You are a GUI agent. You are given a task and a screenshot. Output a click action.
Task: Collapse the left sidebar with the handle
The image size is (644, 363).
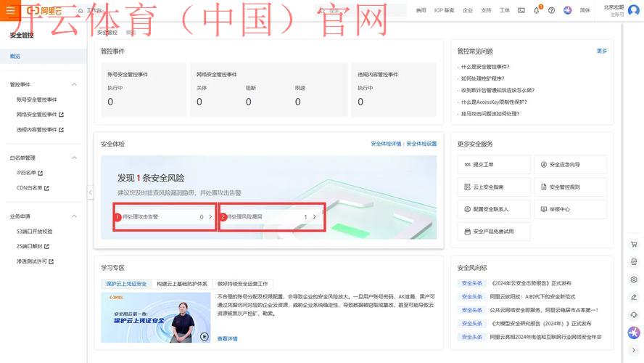91,192
